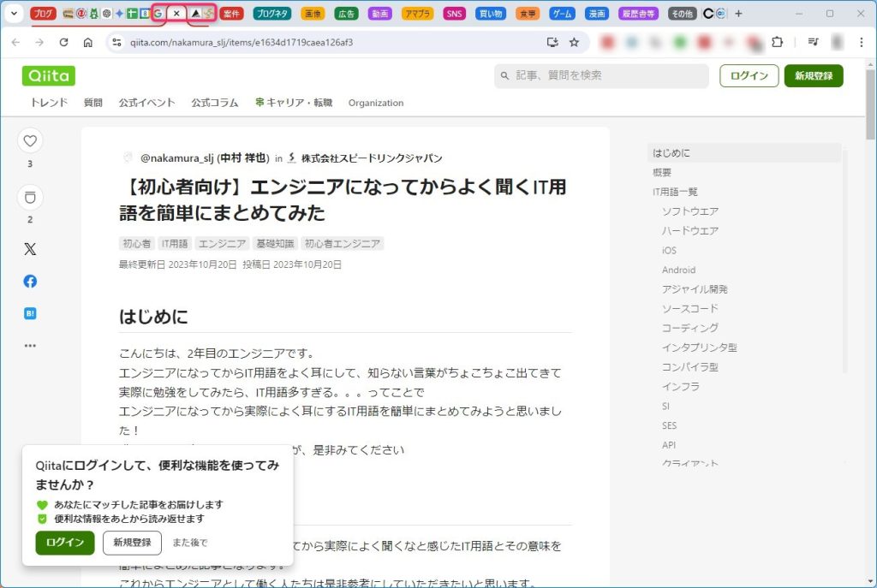The height and width of the screenshot is (588, 877).
Task: Click the IT用語 tag
Action: pyautogui.click(x=175, y=244)
